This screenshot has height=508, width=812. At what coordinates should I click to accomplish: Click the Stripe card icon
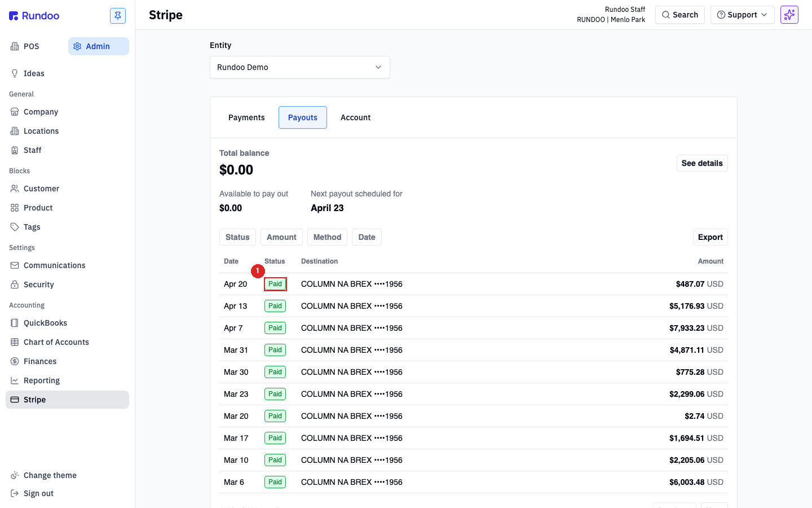point(15,400)
